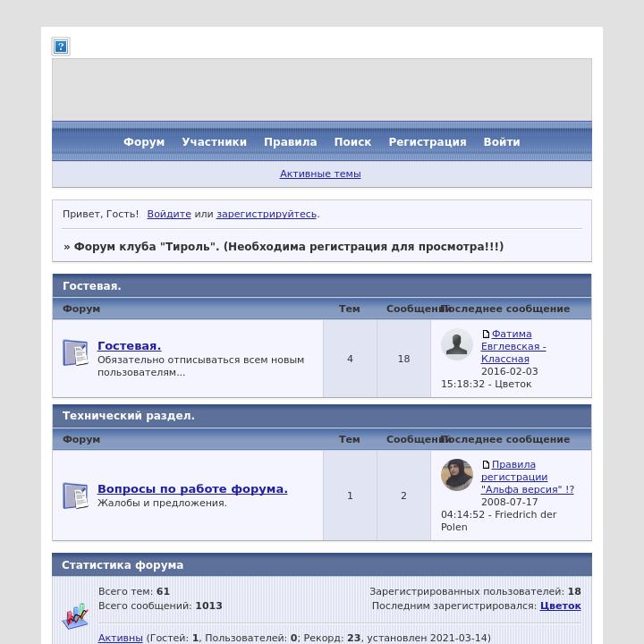Viewport: 644px width, 644px height.
Task: Select Войти in the navigation bar
Action: (x=502, y=141)
